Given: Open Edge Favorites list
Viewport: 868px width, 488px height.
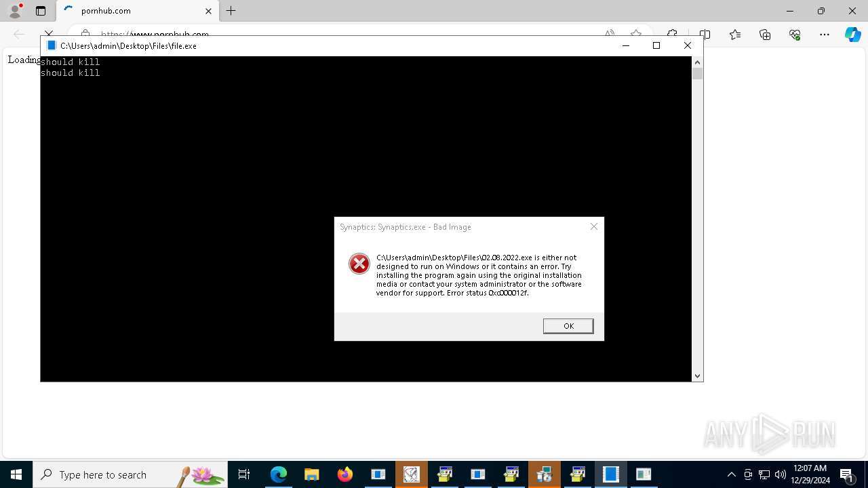Looking at the screenshot, I should coord(735,35).
